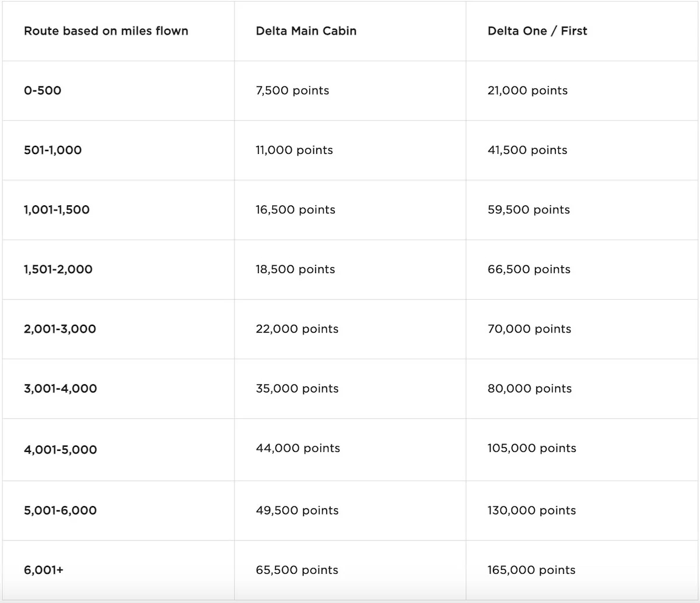Image resolution: width=700 pixels, height=603 pixels.
Task: Click the 21,000 points cell
Action: (527, 90)
